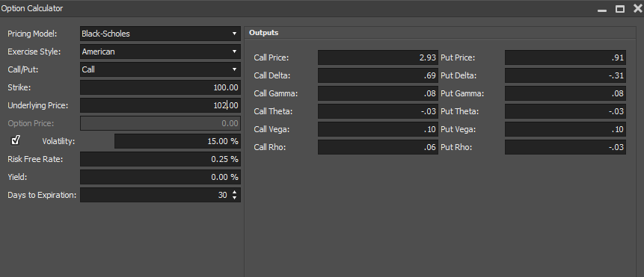The image size is (644, 277).
Task: Click the Yield percentage field
Action: point(160,177)
